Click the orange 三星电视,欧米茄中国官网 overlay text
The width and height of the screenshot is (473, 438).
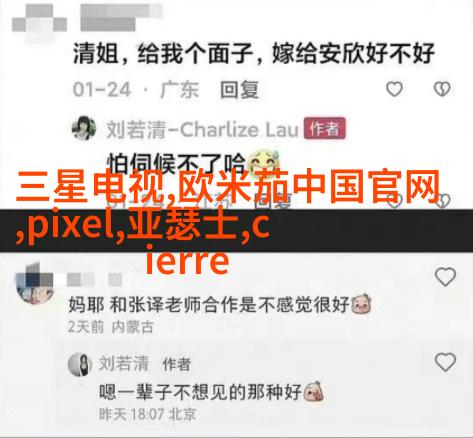click(228, 188)
